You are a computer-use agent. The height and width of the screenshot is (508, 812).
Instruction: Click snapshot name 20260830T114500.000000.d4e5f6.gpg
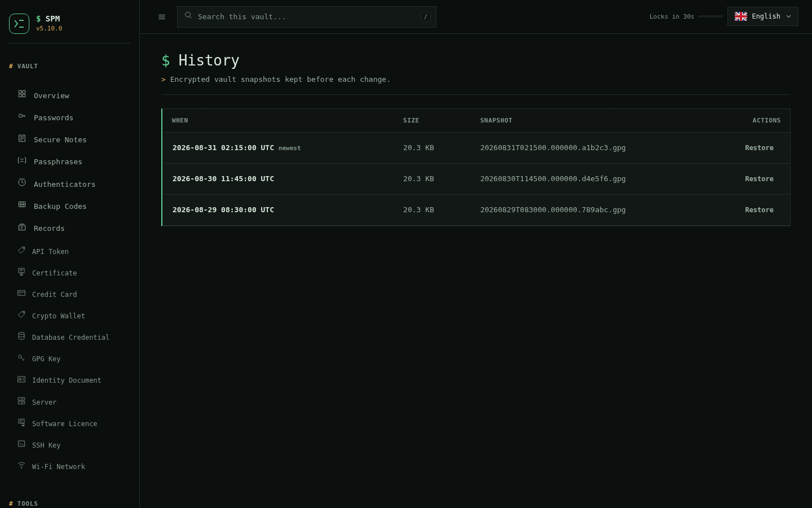click(553, 179)
